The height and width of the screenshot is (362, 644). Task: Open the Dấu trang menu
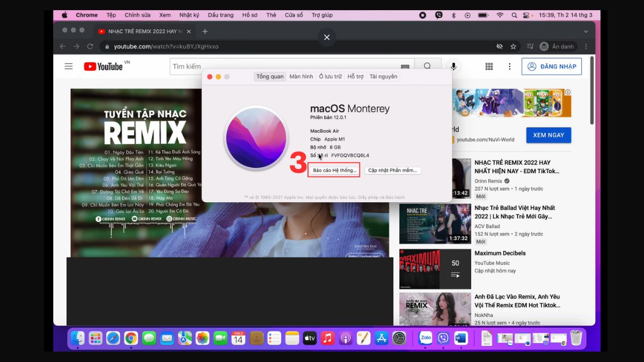pyautogui.click(x=221, y=15)
